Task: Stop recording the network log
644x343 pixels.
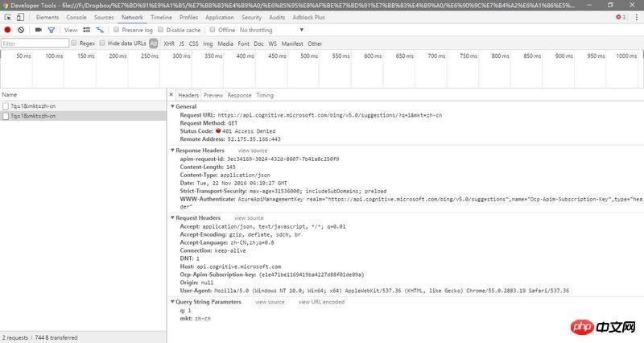Action: [x=7, y=30]
